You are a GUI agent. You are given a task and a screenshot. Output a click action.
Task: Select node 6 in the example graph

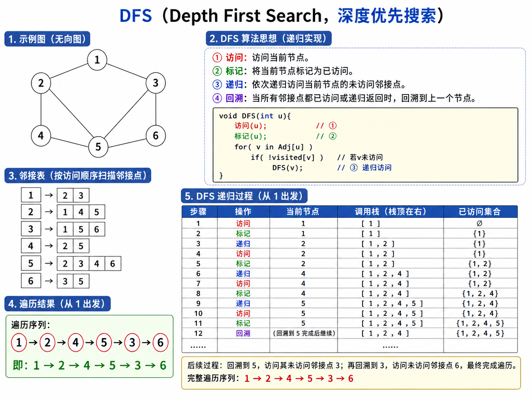point(156,136)
